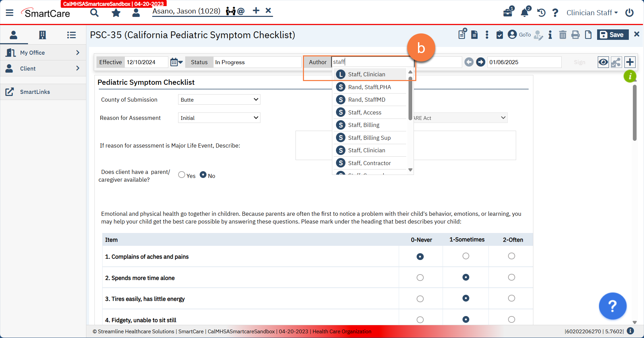Image resolution: width=644 pixels, height=338 pixels.
Task: Toggle the eye view icon
Action: pos(603,62)
